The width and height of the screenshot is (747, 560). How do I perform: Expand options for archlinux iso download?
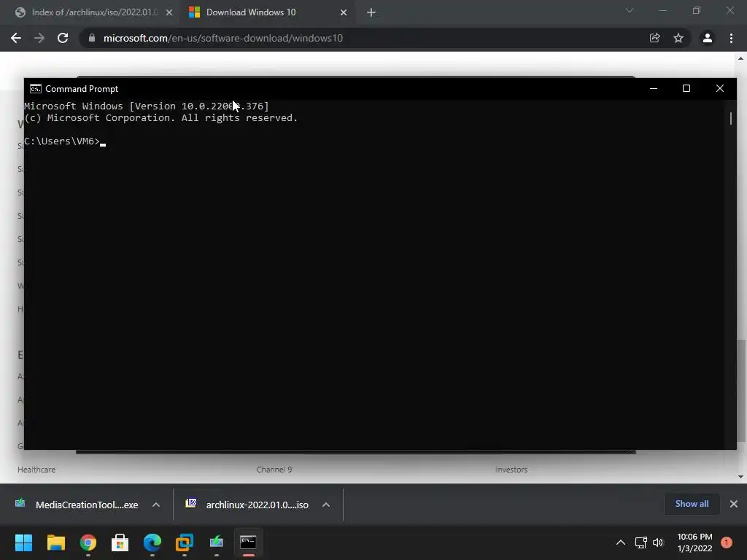(x=326, y=505)
